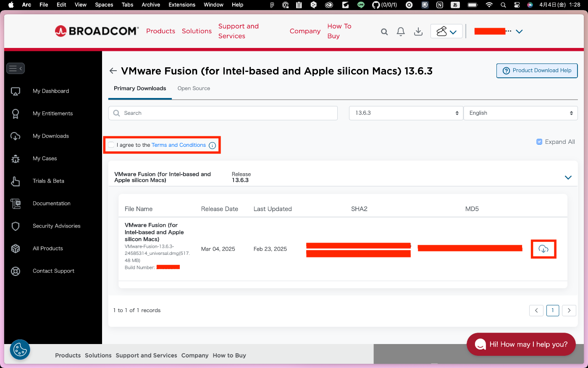Open macOS Spotlight search icon

pyautogui.click(x=503, y=5)
